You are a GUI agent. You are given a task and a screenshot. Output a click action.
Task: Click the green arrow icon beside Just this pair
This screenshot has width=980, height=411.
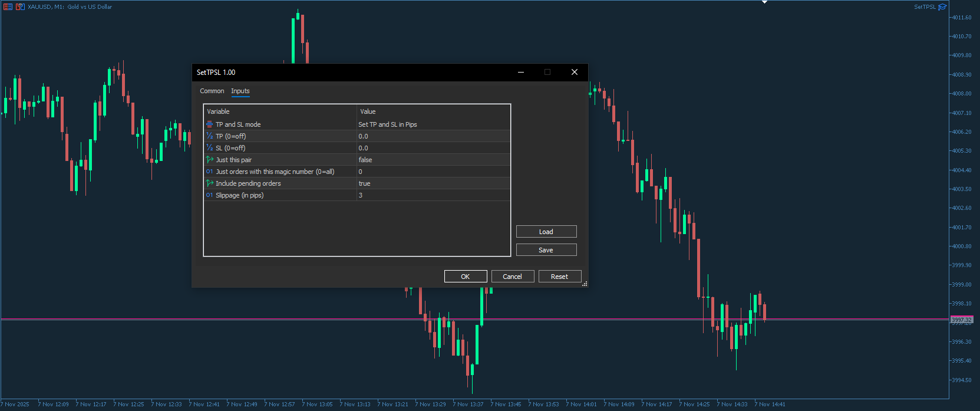[209, 160]
